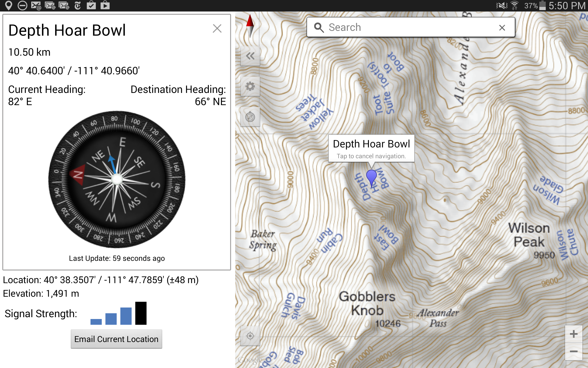Tap Destination Heading 66° NE value
Viewport: 588px width, 368px height.
pyautogui.click(x=210, y=101)
